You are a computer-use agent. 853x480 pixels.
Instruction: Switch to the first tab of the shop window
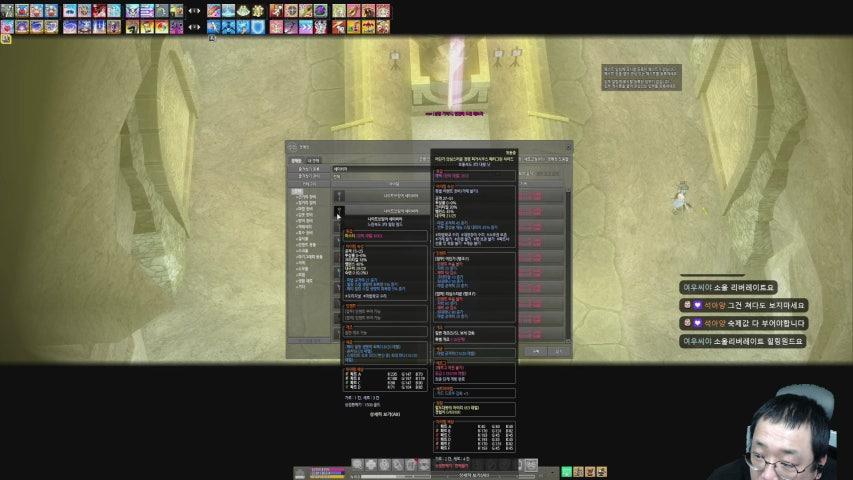tap(296, 161)
